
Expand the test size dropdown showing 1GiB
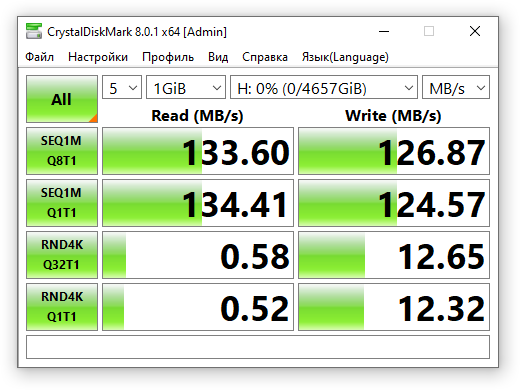pyautogui.click(x=186, y=87)
